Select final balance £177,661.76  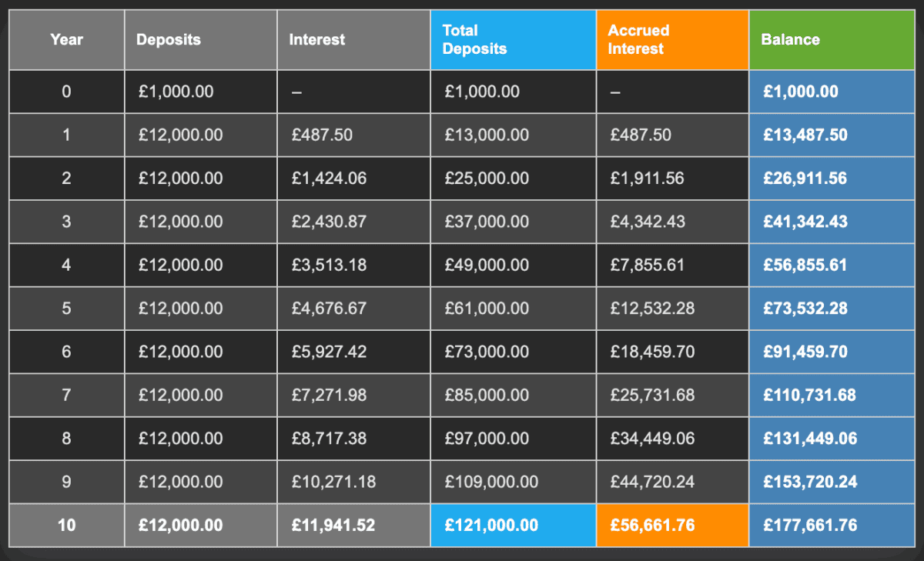[809, 526]
